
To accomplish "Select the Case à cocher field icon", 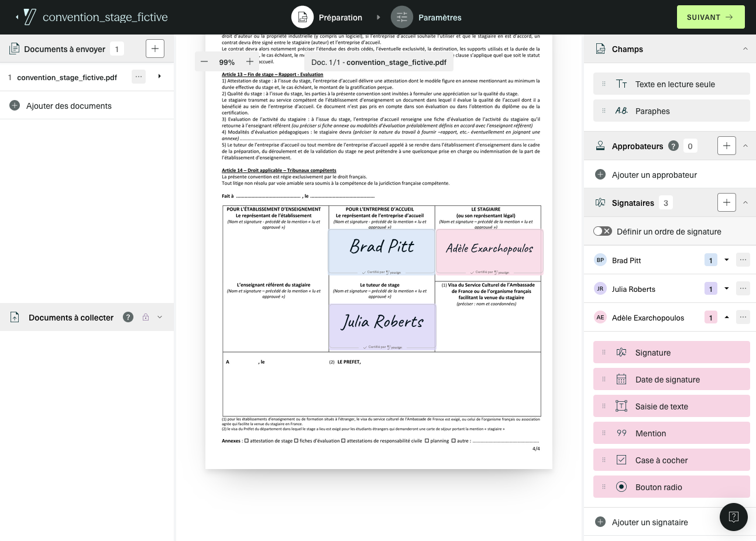I will pos(621,460).
